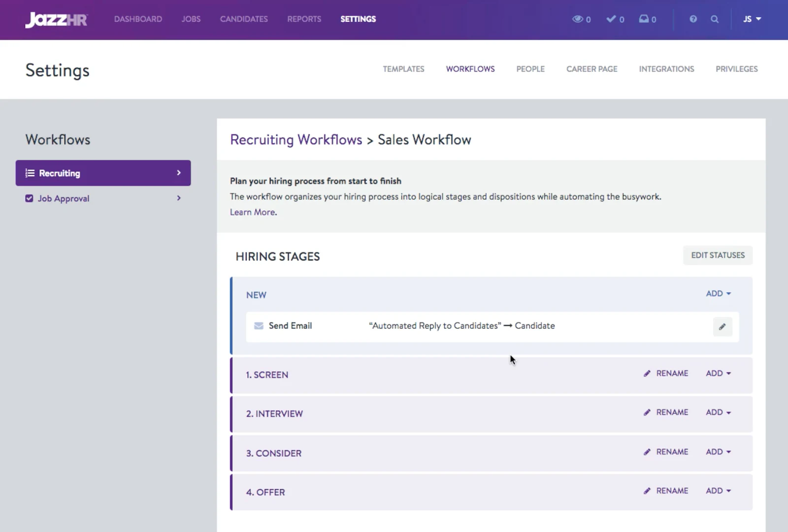The width and height of the screenshot is (788, 532).
Task: Open the ADD dropdown for Offer stage
Action: (718, 491)
